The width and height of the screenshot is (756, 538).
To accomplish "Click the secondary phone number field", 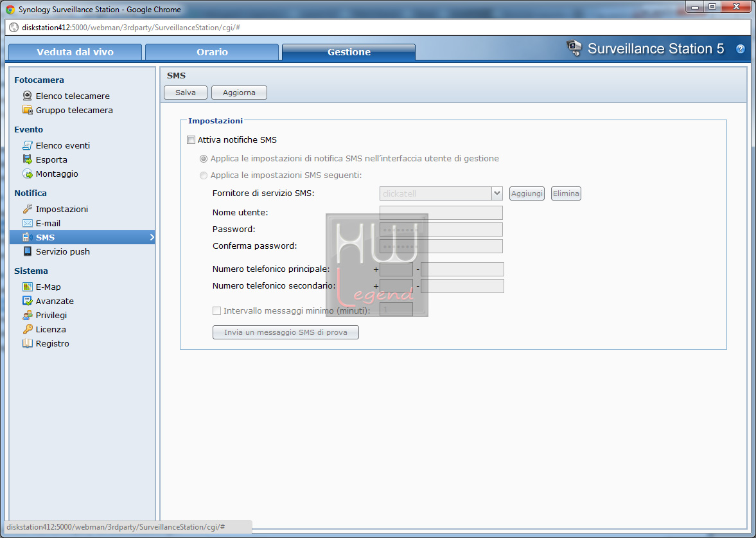I will coord(462,286).
